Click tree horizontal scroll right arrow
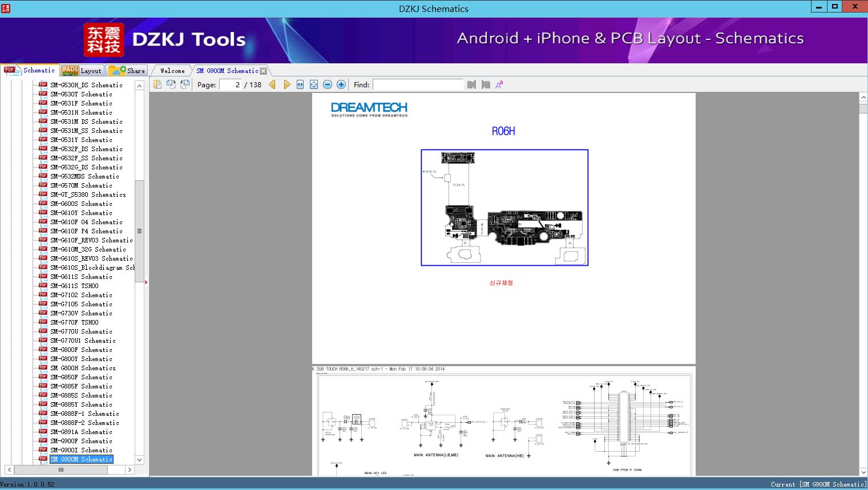The width and height of the screenshot is (868, 490). [x=130, y=469]
